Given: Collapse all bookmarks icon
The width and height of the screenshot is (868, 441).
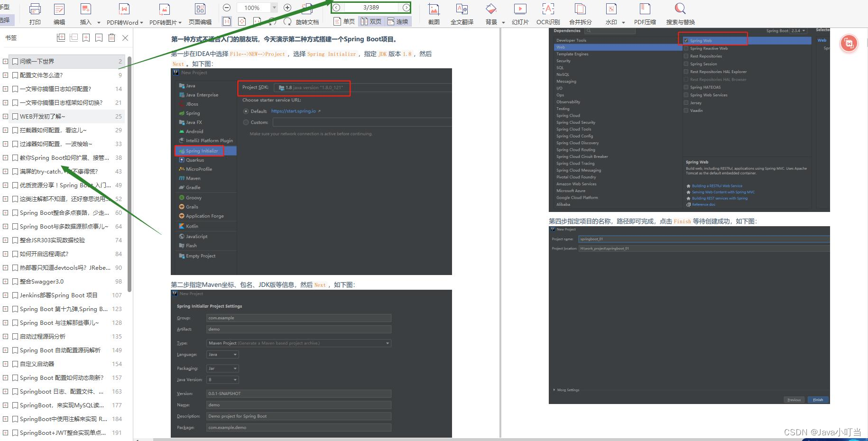Looking at the screenshot, I should point(74,37).
